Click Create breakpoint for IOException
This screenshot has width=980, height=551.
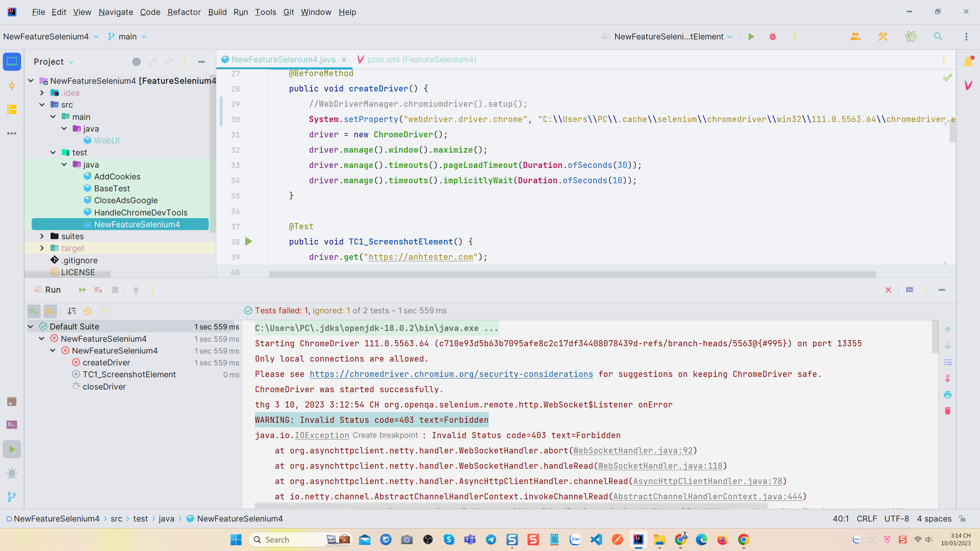point(385,435)
